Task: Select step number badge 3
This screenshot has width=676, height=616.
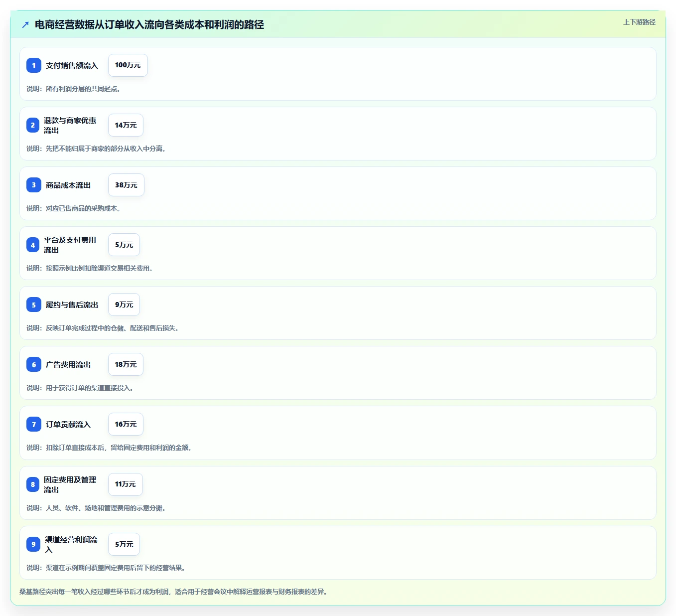Action: [x=34, y=185]
